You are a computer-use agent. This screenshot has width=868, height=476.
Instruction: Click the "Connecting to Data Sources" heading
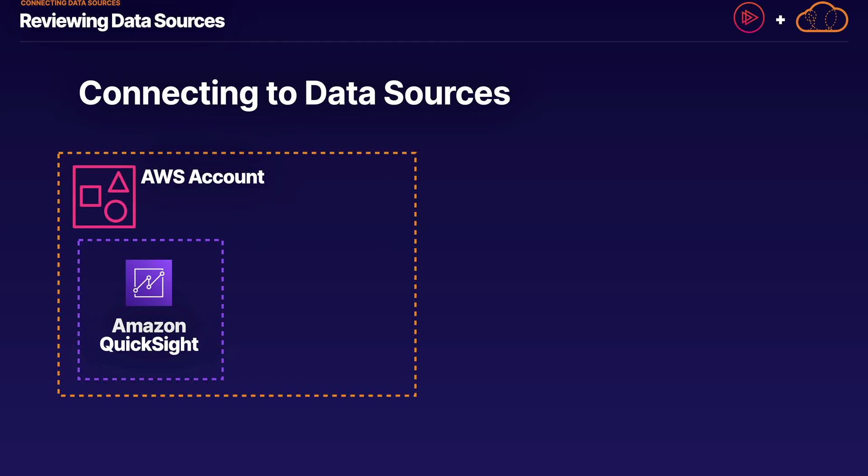[x=294, y=93]
